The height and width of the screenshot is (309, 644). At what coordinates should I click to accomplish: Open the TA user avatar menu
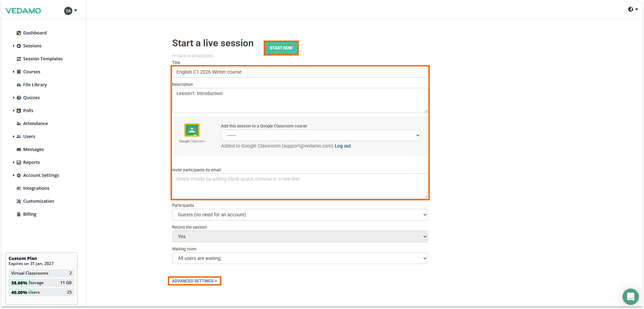70,11
